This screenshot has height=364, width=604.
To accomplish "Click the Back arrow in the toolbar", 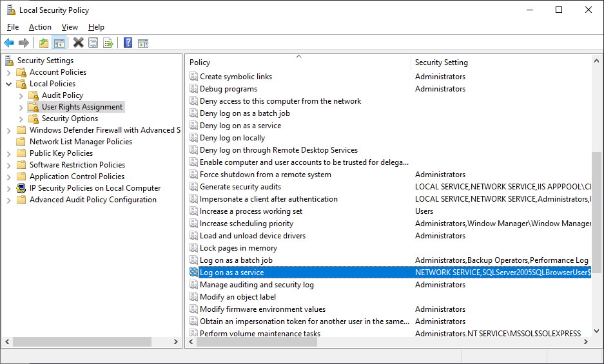I will [9, 43].
